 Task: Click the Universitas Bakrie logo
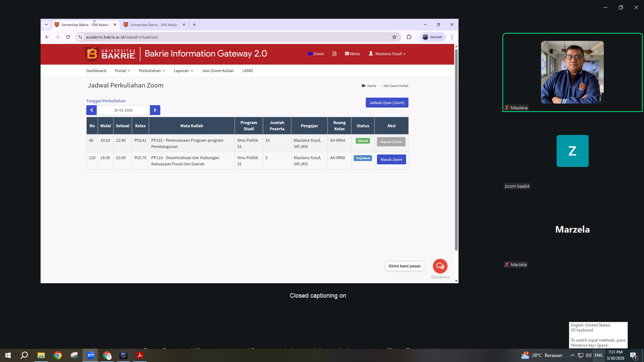pyautogui.click(x=110, y=54)
